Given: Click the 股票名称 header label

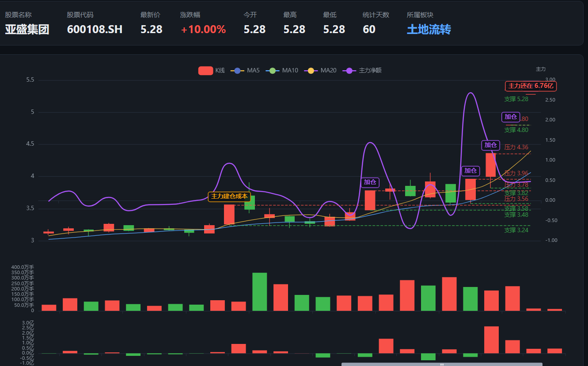Looking at the screenshot, I should click(x=18, y=15).
